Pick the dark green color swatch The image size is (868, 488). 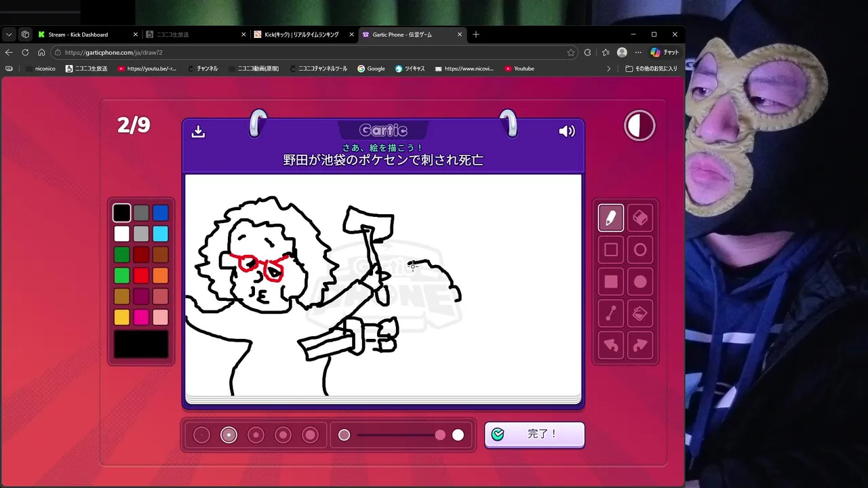121,255
